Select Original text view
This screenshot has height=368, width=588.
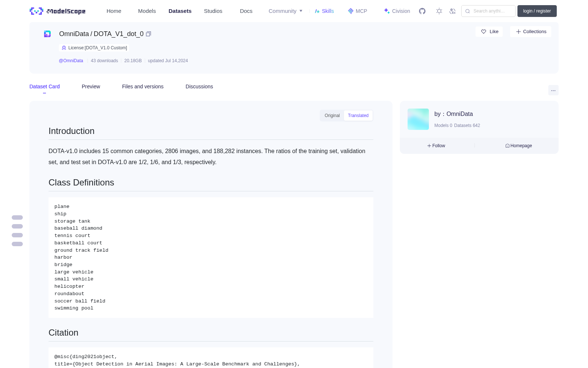coord(332,116)
